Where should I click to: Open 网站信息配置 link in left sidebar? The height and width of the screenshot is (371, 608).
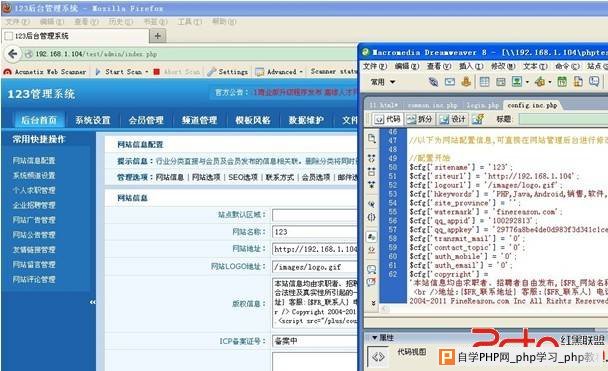point(34,160)
